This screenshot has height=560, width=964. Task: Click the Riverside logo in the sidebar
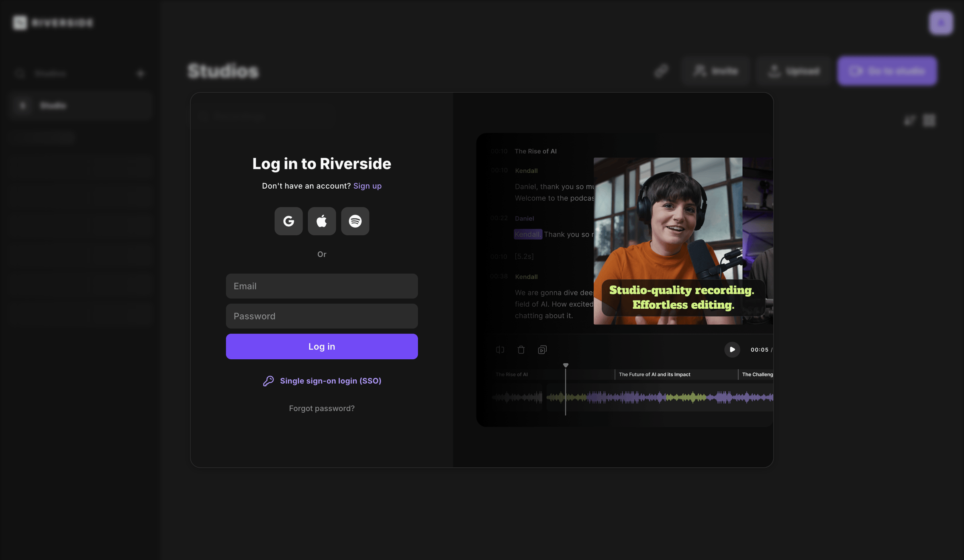53,23
